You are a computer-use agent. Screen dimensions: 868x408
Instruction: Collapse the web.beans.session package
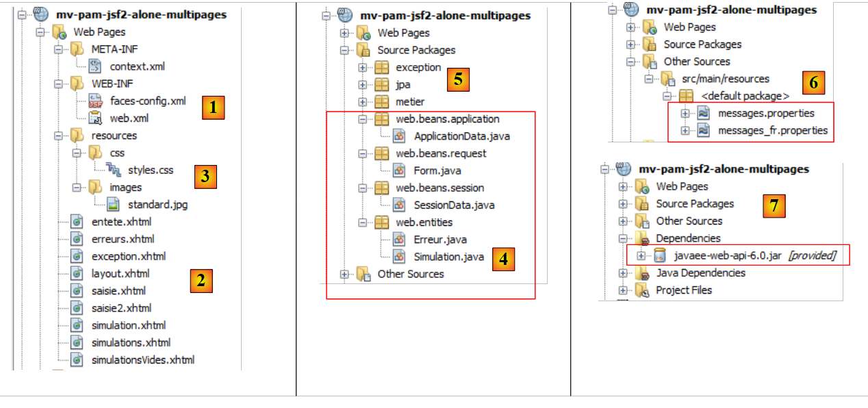click(x=363, y=188)
